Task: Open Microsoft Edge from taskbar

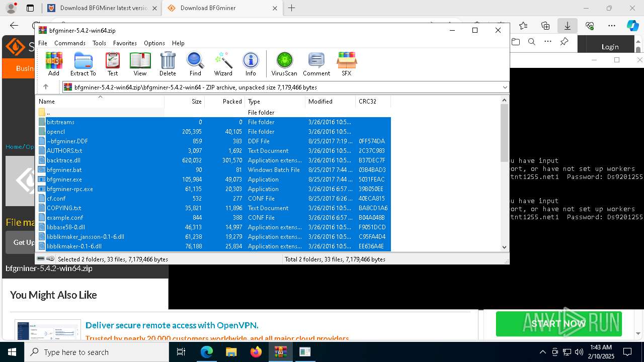Action: [207, 352]
